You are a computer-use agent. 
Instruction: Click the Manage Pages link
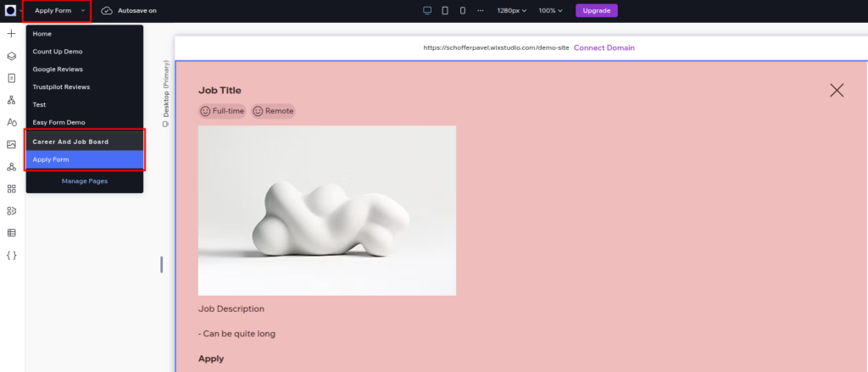pyautogui.click(x=84, y=180)
